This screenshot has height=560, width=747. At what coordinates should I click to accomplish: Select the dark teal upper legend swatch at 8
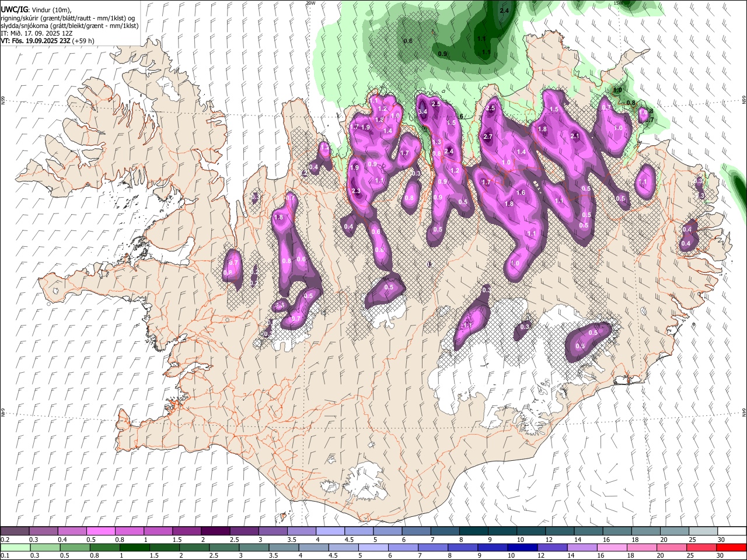coord(474,531)
